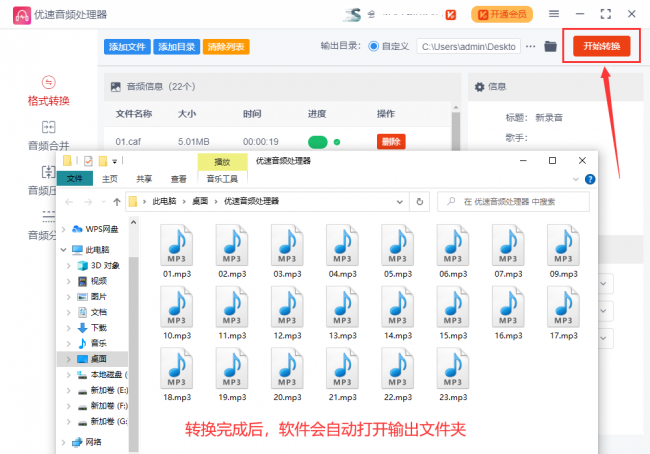Select the 17.mp3 file
This screenshot has width=650, height=454.
(563, 313)
